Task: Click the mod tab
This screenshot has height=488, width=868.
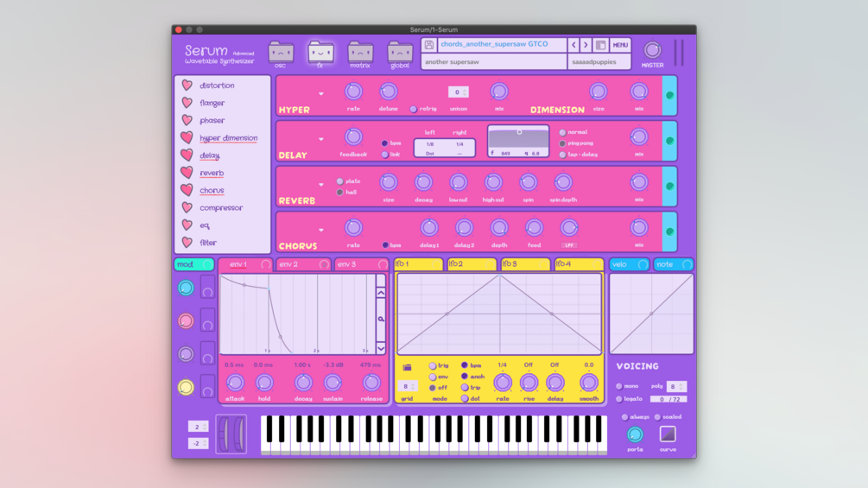Action: pyautogui.click(x=193, y=264)
